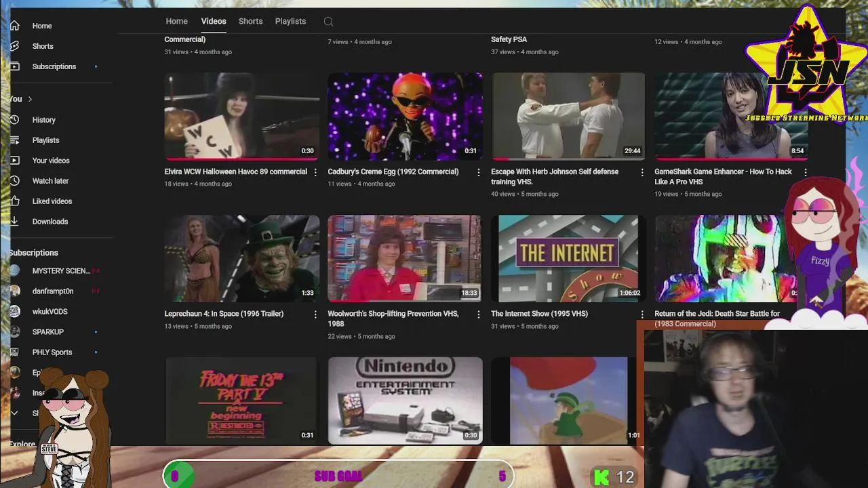Select the Videos channel tab
The width and height of the screenshot is (868, 488).
(214, 21)
